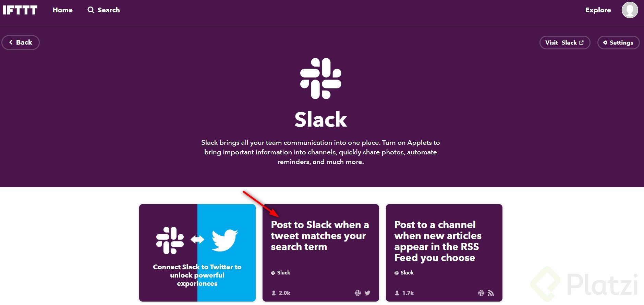Screen dimensions: 644x305
Task: Open the user profile avatar
Action: (x=630, y=10)
